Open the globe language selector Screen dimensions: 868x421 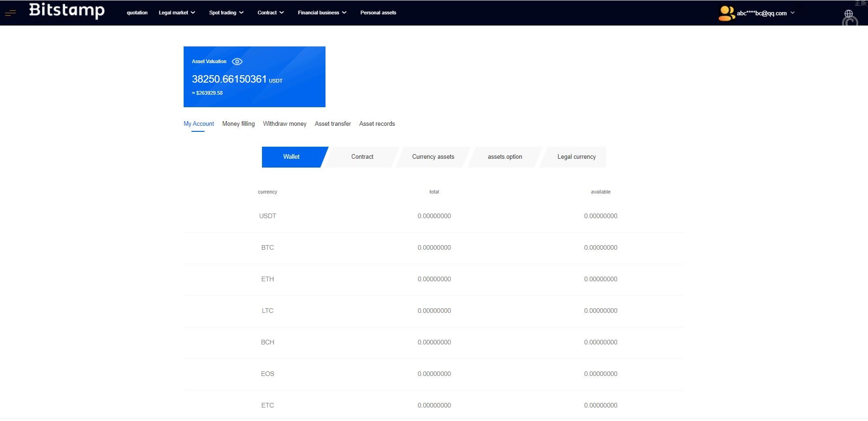[x=849, y=13]
